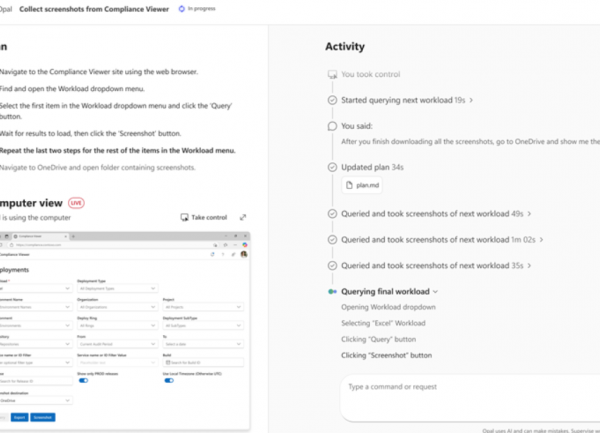Expand 'Queried and took screenshots' 49s entry
The height and width of the screenshot is (433, 600).
click(x=530, y=213)
